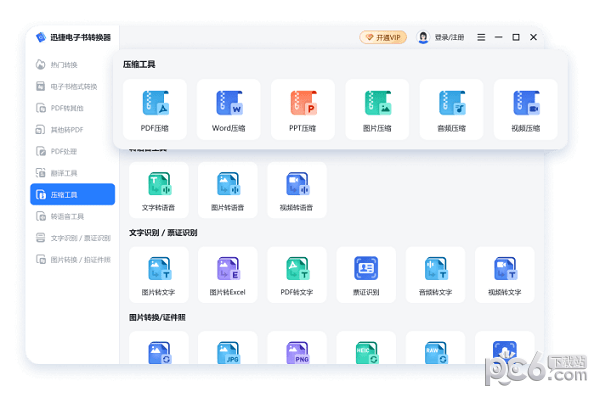Open the hamburger menu in title bar
Viewport: 600px width, 398px height.
tap(481, 37)
